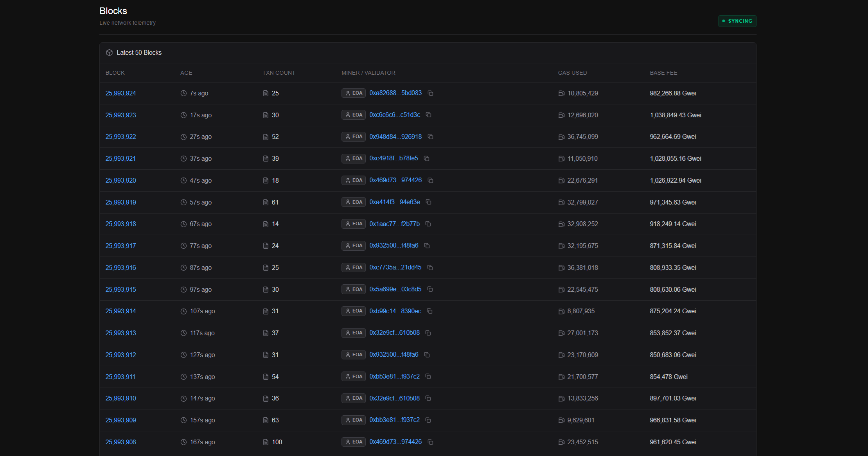868x456 pixels.
Task: Click the BASE FEE column header
Action: [663, 73]
